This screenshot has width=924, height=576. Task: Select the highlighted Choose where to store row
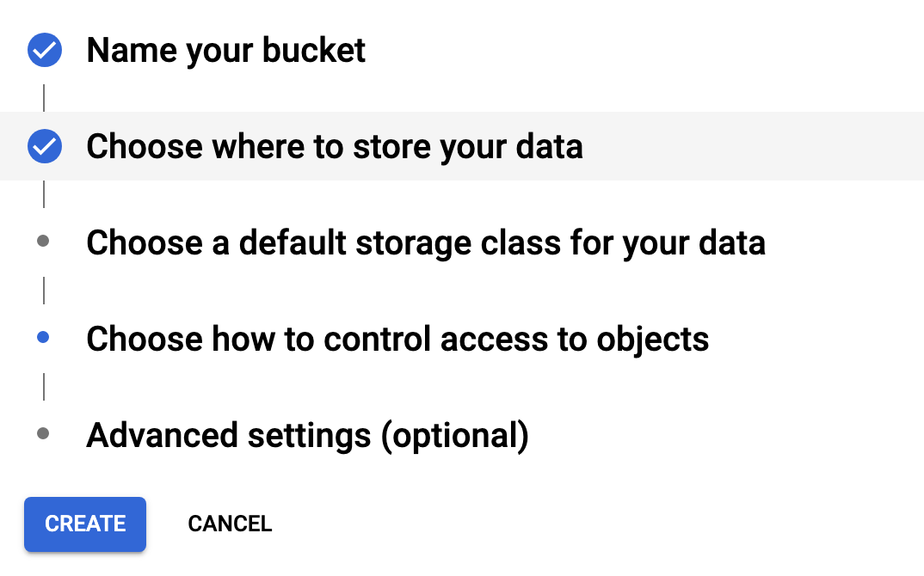(335, 146)
